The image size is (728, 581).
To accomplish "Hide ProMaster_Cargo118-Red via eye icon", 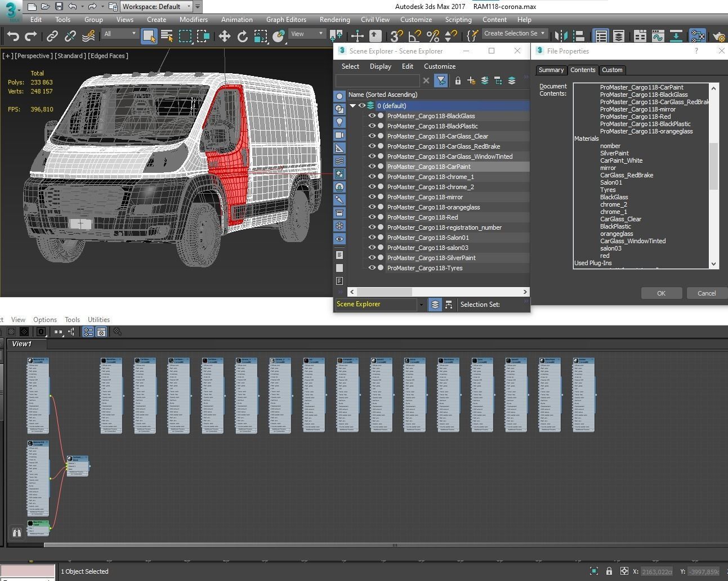I will click(372, 217).
